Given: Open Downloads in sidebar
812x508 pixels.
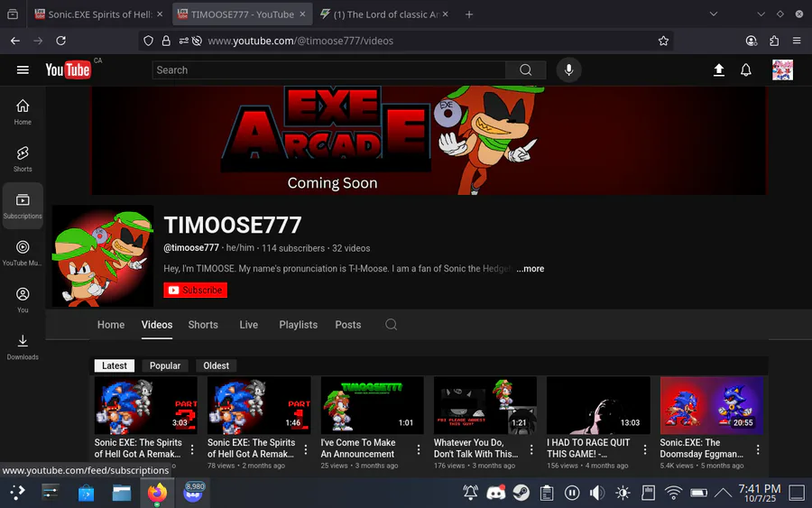Looking at the screenshot, I should 23,347.
